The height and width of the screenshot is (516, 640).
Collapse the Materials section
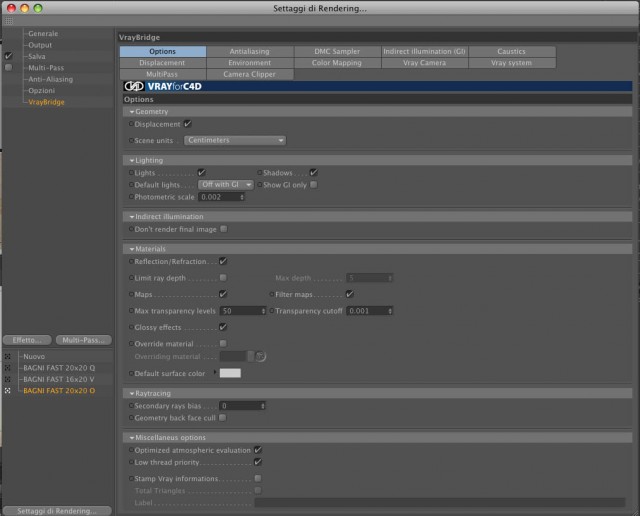[x=132, y=249]
